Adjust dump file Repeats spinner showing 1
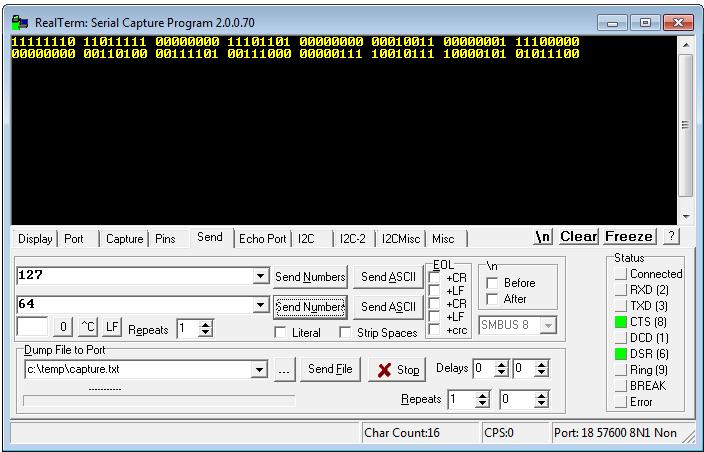This screenshot has height=452, width=704. tap(482, 399)
